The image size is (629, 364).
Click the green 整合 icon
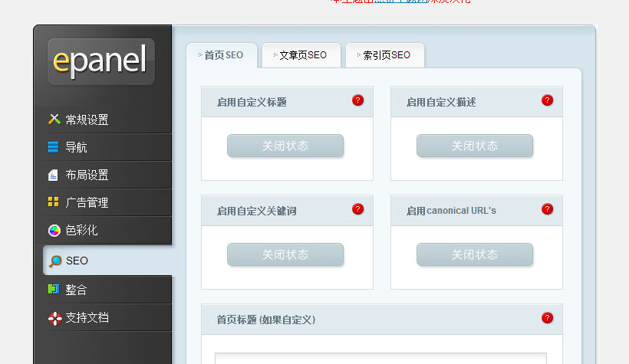54,289
